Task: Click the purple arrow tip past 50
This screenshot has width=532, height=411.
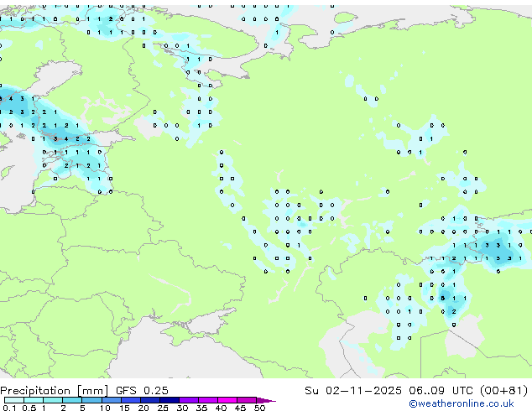Action: (x=266, y=400)
